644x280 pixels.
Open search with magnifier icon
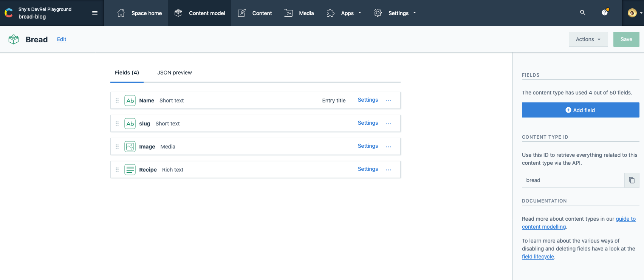click(x=583, y=12)
